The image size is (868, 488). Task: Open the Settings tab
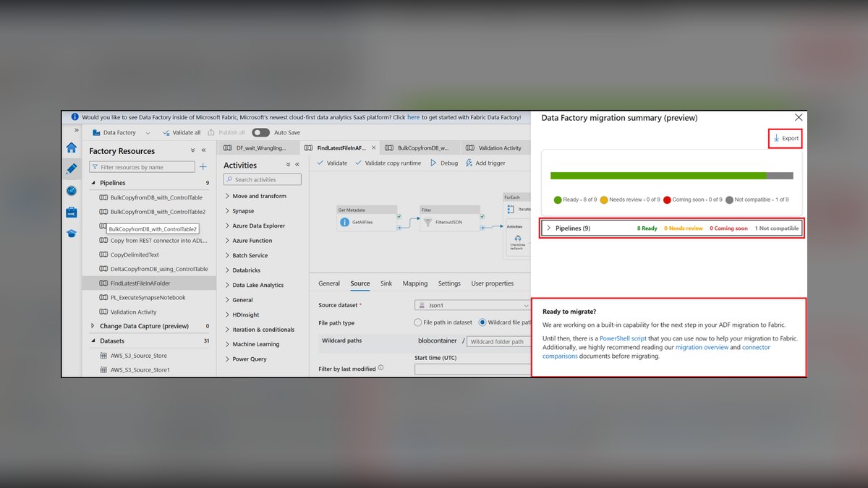(x=449, y=283)
